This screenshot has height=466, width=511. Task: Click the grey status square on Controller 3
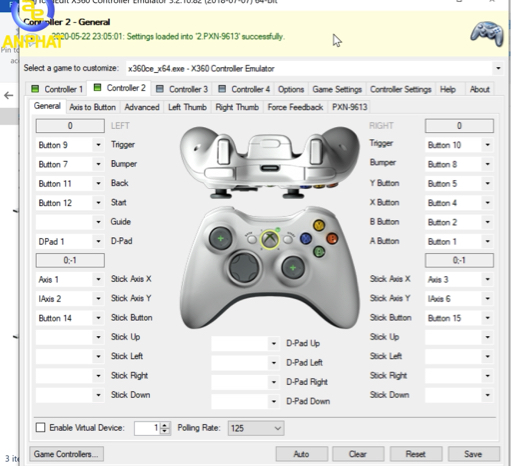coord(160,89)
